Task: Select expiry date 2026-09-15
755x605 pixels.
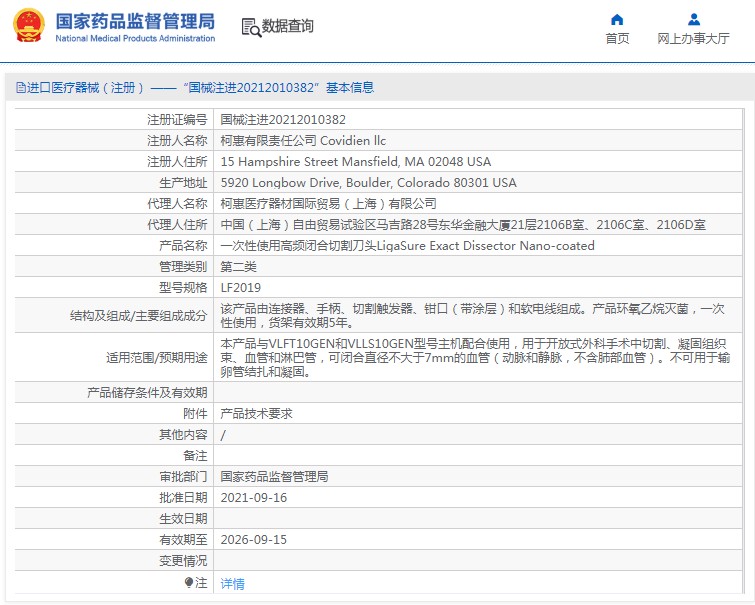Action: (x=254, y=539)
